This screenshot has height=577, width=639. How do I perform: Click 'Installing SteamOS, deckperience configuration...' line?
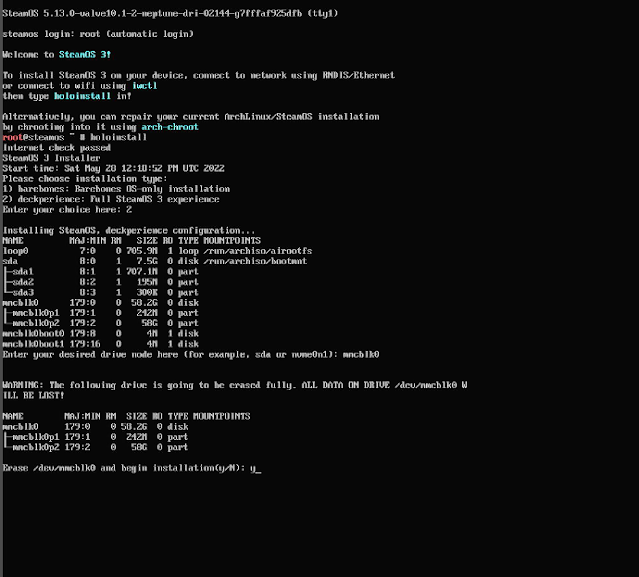(129, 231)
